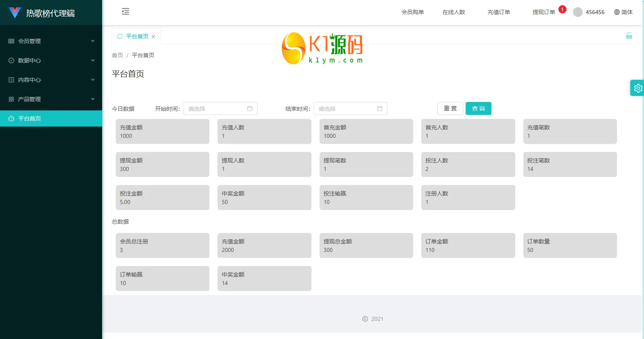644x339 pixels.
Task: Click the 订单数量 card showing 50
Action: (570, 245)
